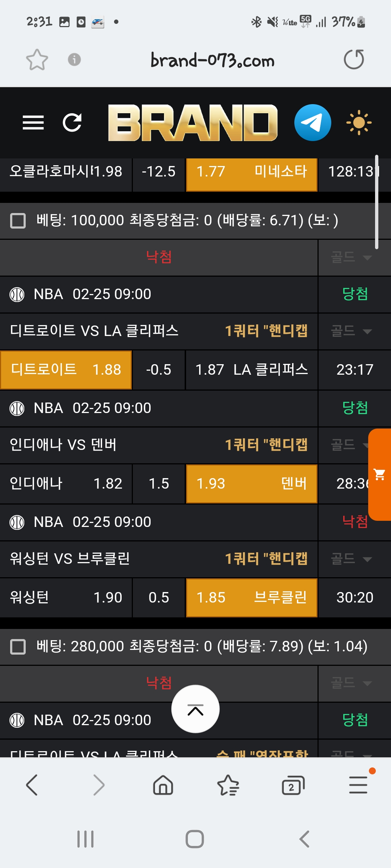Image resolution: width=391 pixels, height=868 pixels.
Task: Toggle light mode with the sun icon
Action: pos(358,123)
